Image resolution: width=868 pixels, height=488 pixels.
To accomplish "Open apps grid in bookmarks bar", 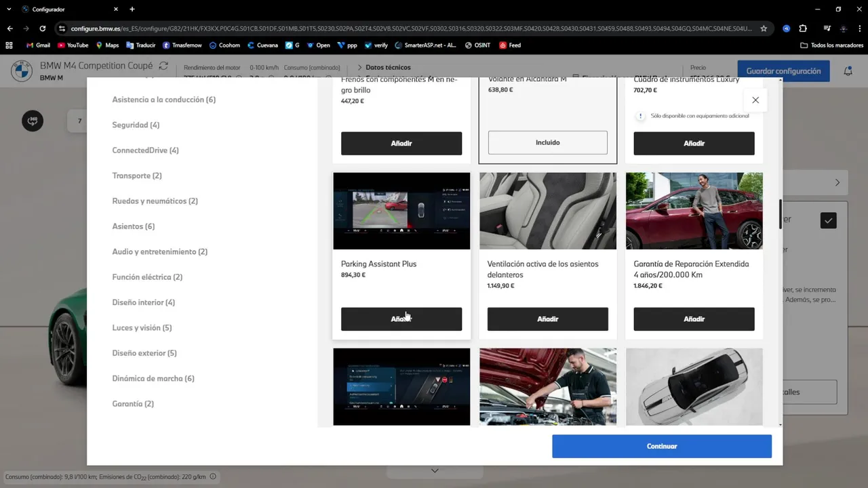I will click(9, 45).
